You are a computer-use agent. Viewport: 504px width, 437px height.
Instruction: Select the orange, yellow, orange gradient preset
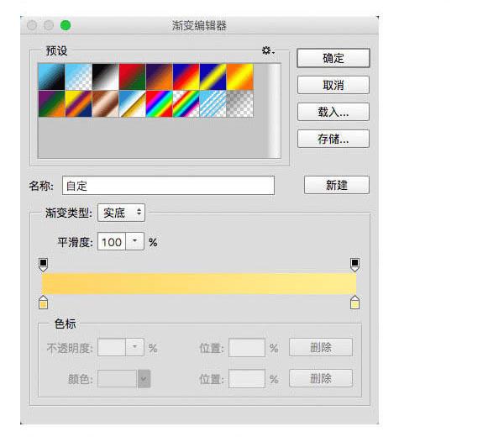click(239, 76)
